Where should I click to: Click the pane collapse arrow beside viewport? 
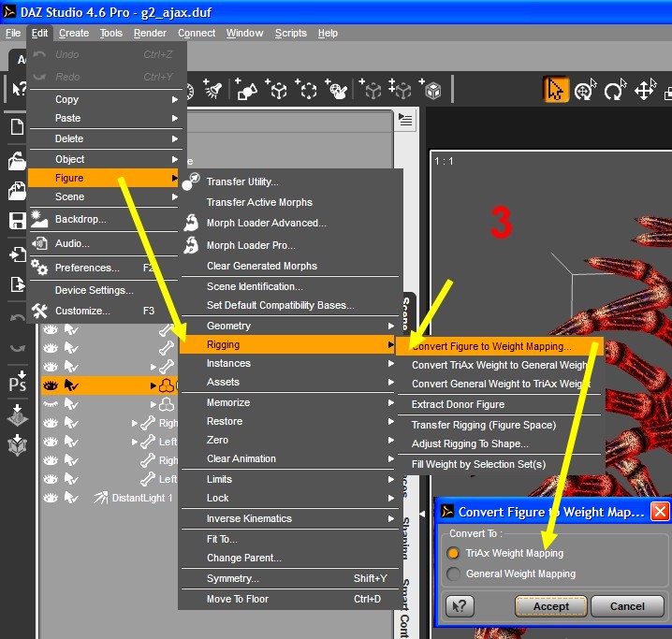pyautogui.click(x=422, y=514)
